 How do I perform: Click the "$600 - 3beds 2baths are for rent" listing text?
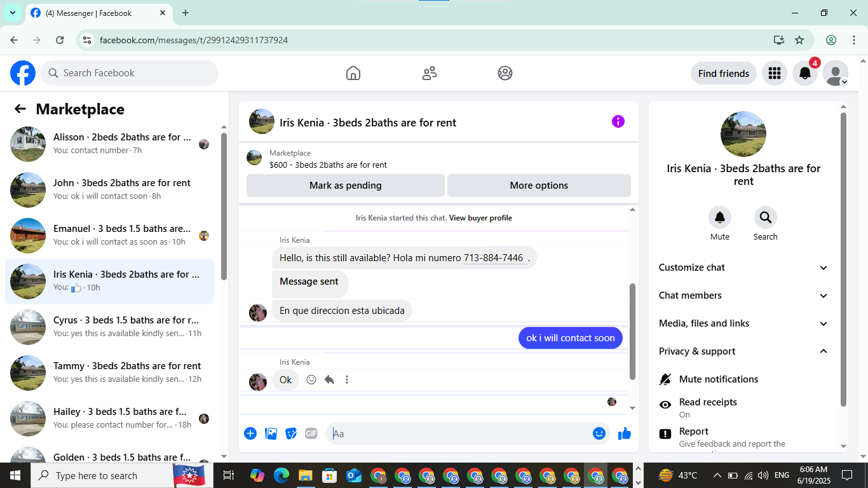[328, 165]
